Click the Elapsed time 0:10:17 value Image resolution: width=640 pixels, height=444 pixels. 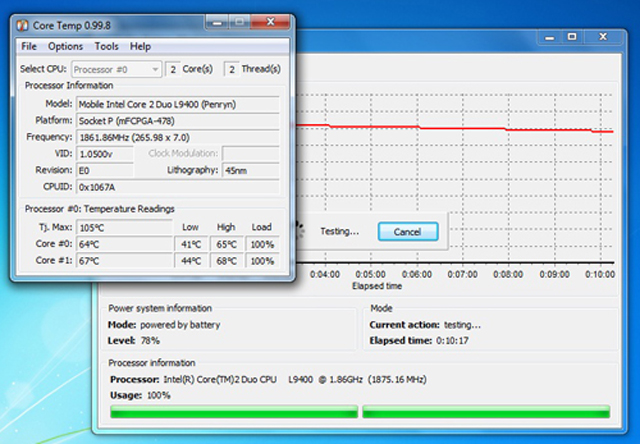452,341
